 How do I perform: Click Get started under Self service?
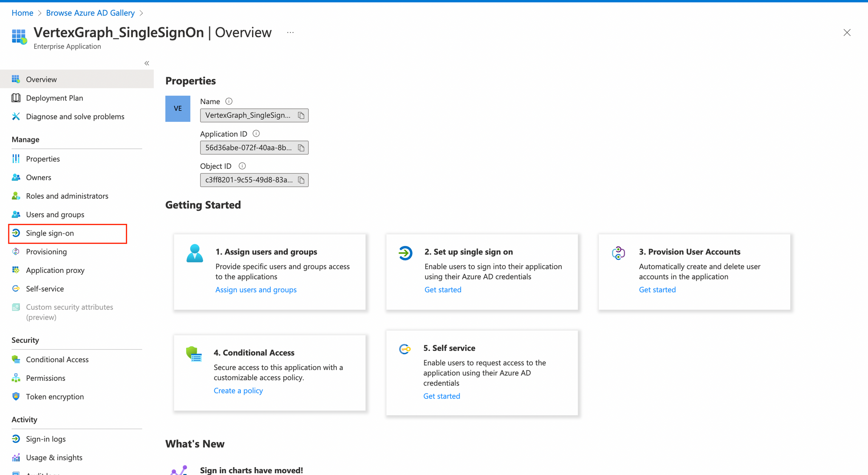(441, 396)
